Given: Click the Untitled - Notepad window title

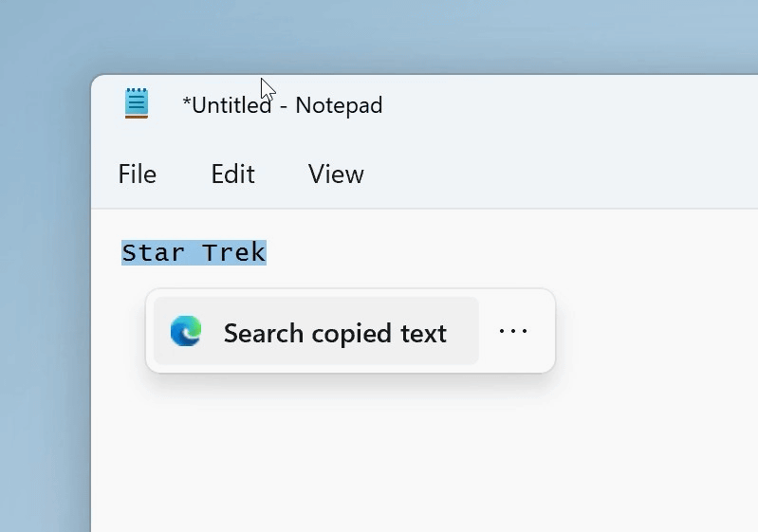Looking at the screenshot, I should point(283,105).
